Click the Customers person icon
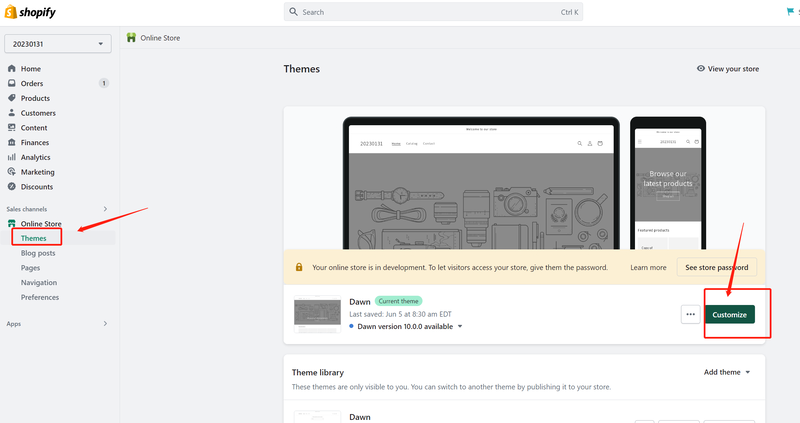Viewport: 800px width, 423px height. click(x=12, y=113)
